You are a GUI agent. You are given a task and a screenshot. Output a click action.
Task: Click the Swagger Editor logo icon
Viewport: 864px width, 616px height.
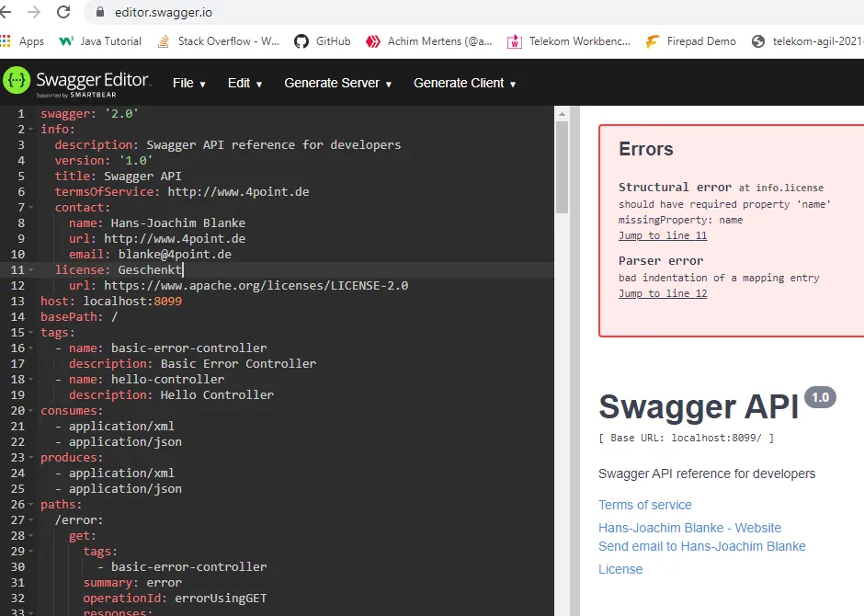tap(17, 80)
